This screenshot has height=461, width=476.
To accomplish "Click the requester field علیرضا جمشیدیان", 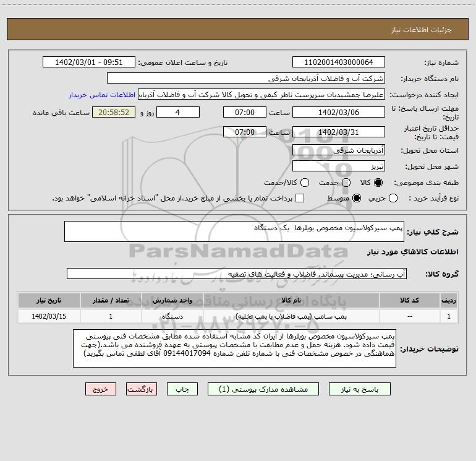I will 261,95.
